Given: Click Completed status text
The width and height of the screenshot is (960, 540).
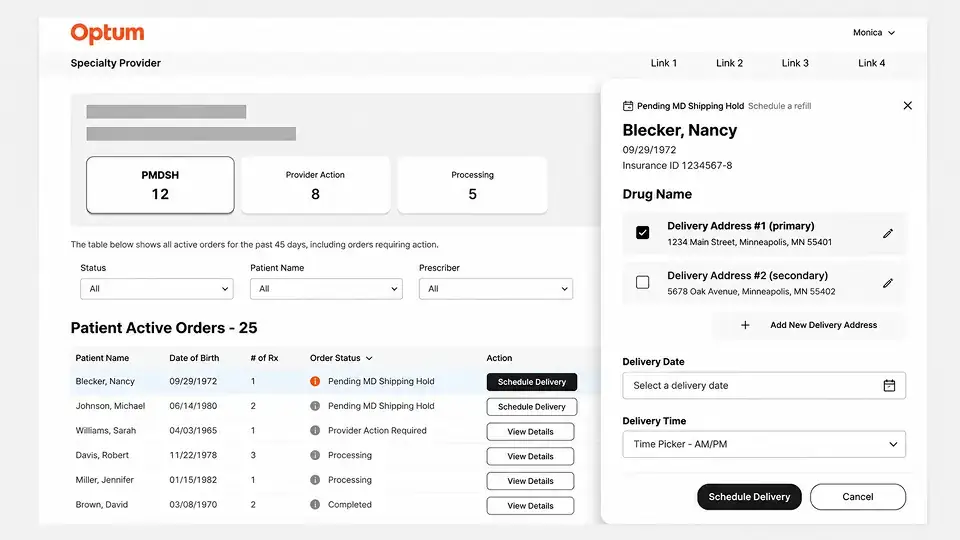Looking at the screenshot, I should [x=350, y=504].
